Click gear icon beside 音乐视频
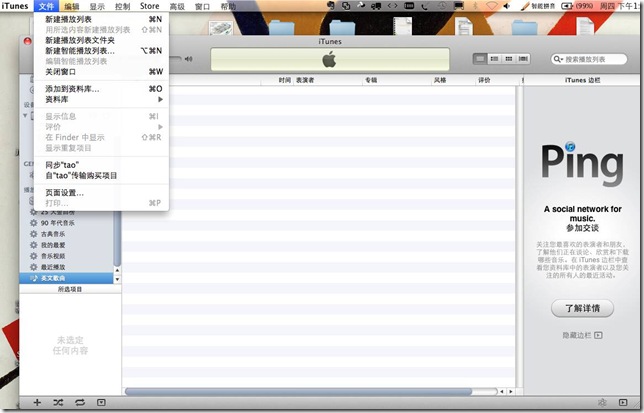This screenshot has height=413, width=644. coord(34,256)
